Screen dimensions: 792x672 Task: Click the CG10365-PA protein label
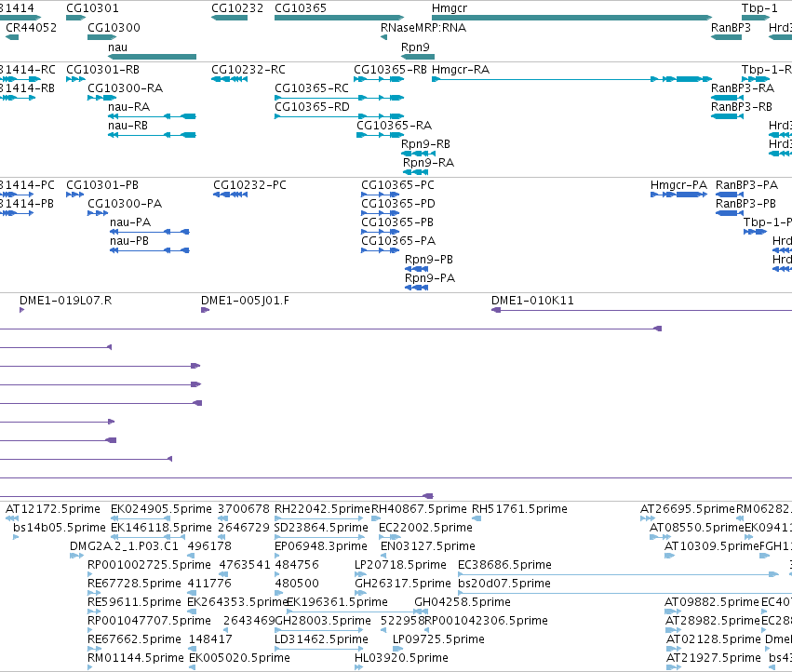[x=398, y=241]
